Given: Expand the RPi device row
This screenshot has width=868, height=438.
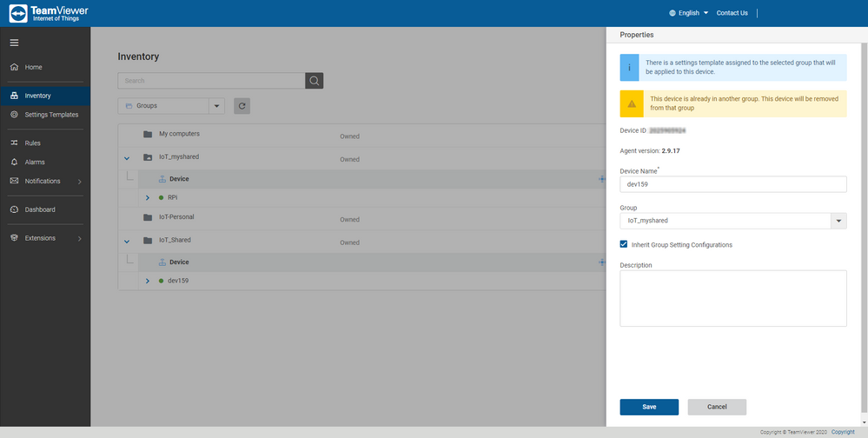Looking at the screenshot, I should [x=147, y=197].
